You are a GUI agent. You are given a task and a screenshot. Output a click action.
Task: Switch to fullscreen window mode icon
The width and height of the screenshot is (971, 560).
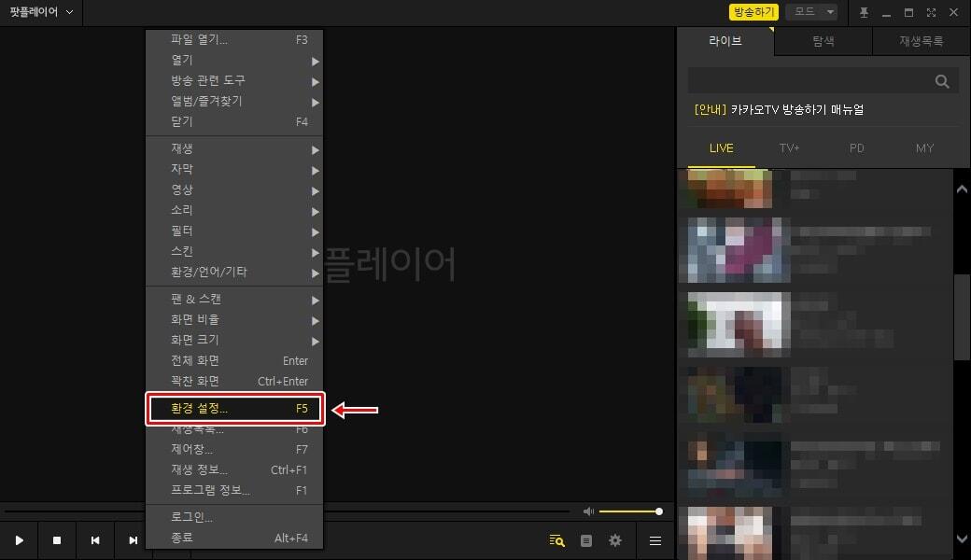[931, 12]
